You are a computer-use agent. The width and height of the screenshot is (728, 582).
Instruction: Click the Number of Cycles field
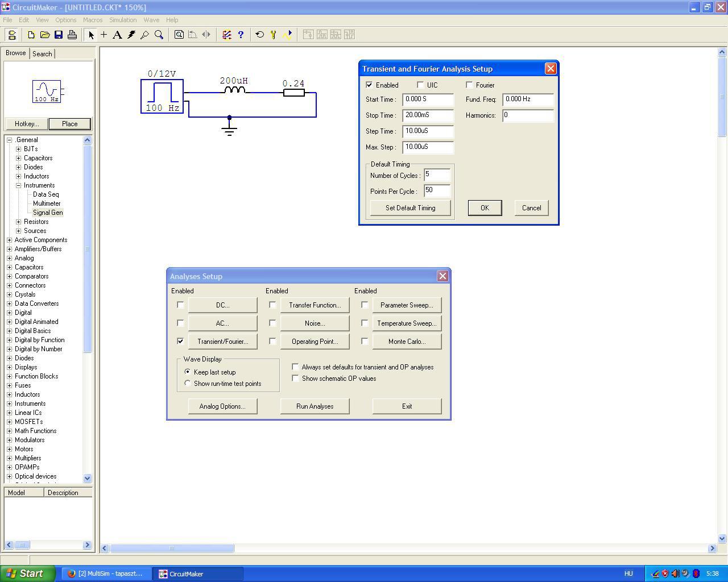pos(437,175)
